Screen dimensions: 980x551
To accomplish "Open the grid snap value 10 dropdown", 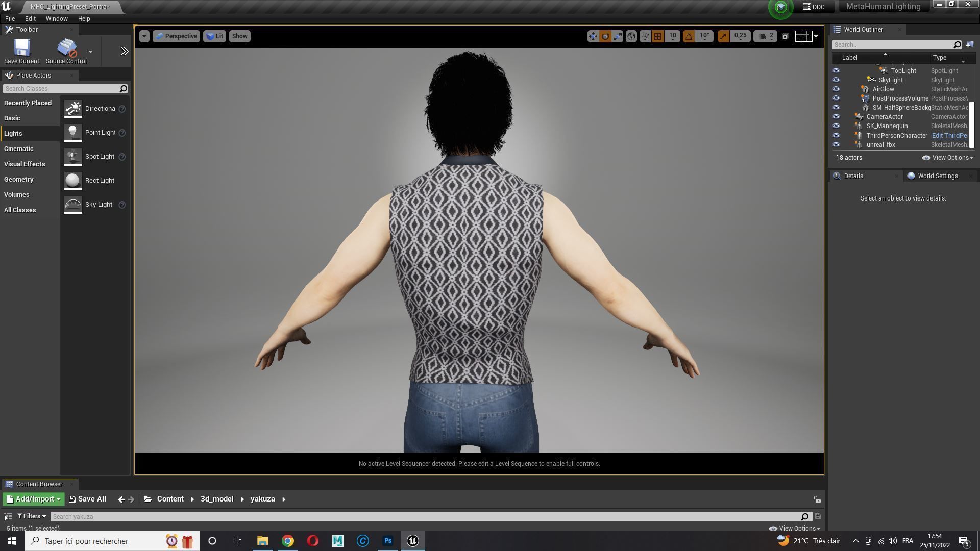I will coord(673,36).
